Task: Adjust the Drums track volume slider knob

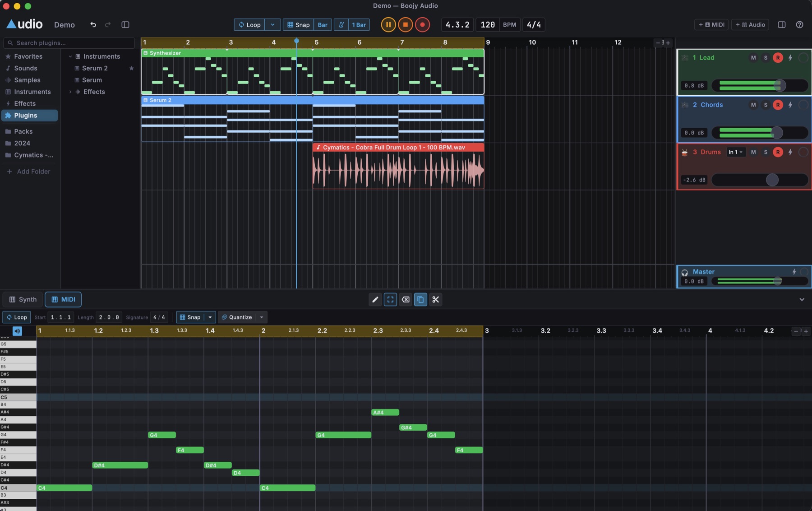Action: (772, 180)
